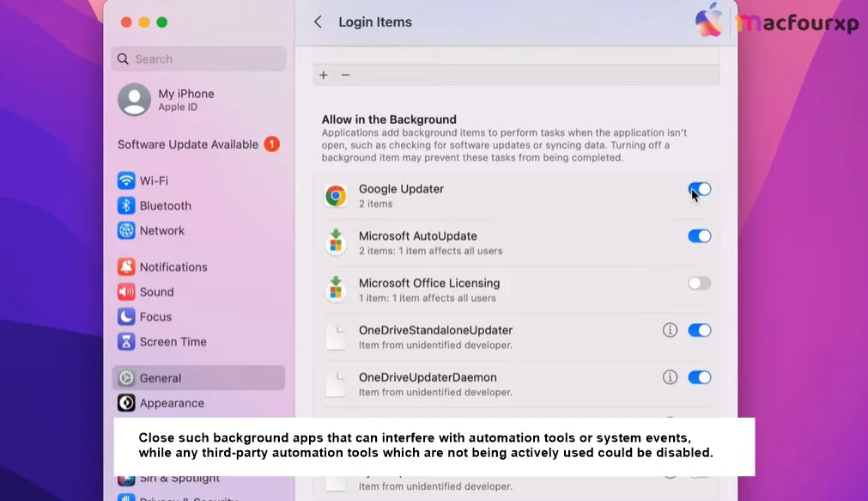This screenshot has height=501, width=868.
Task: Click the search magnifier icon
Action: (123, 58)
